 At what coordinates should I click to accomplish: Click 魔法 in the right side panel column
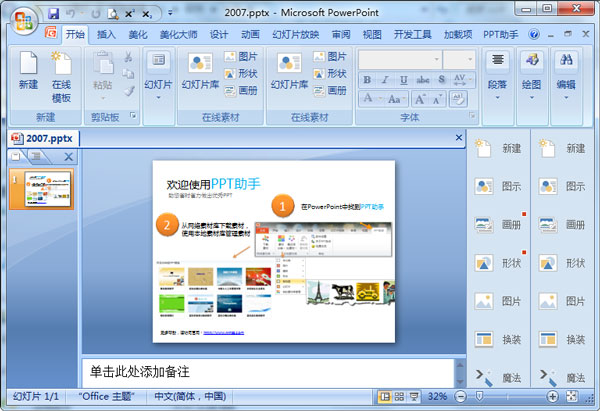tap(562, 378)
